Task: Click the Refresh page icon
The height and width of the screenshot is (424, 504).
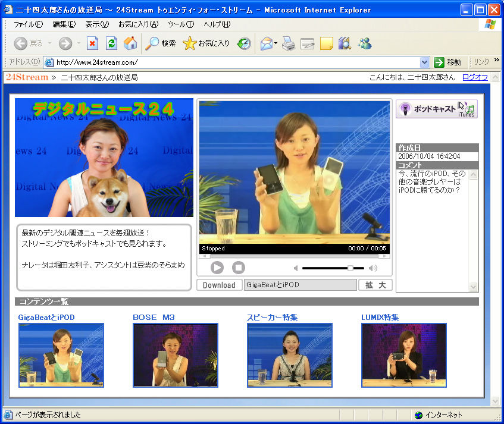Action: [x=111, y=43]
